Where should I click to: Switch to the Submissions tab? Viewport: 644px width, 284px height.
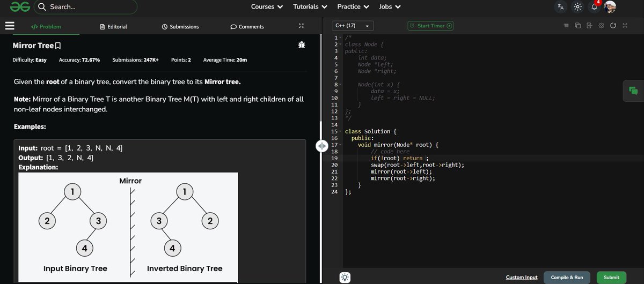[x=180, y=26]
